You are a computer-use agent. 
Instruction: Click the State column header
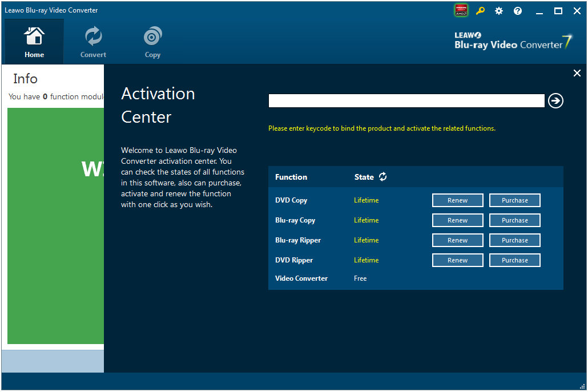point(364,177)
